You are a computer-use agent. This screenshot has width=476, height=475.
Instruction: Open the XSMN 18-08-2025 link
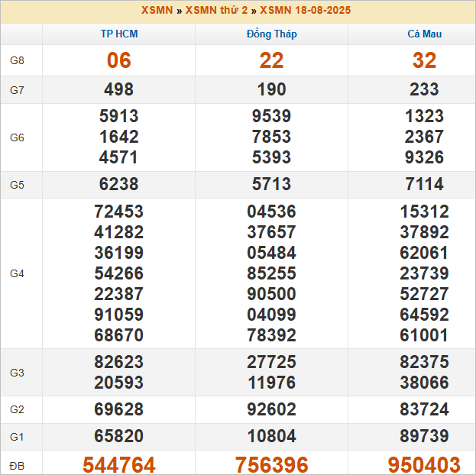click(306, 11)
